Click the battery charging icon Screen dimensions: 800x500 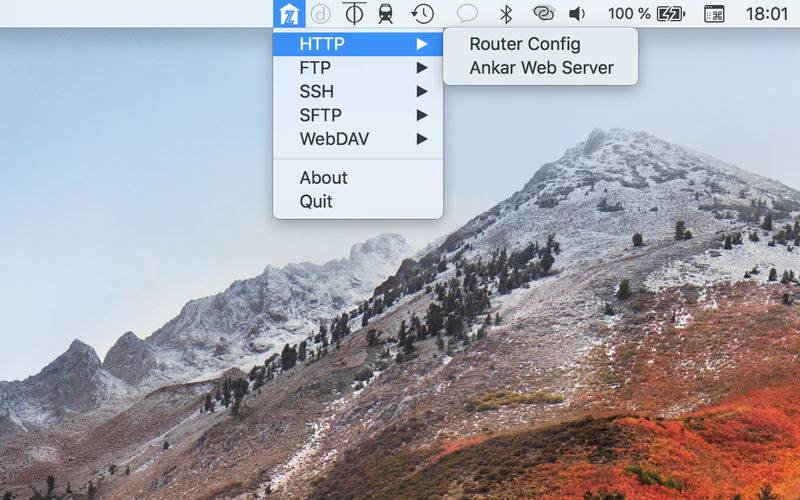click(671, 14)
